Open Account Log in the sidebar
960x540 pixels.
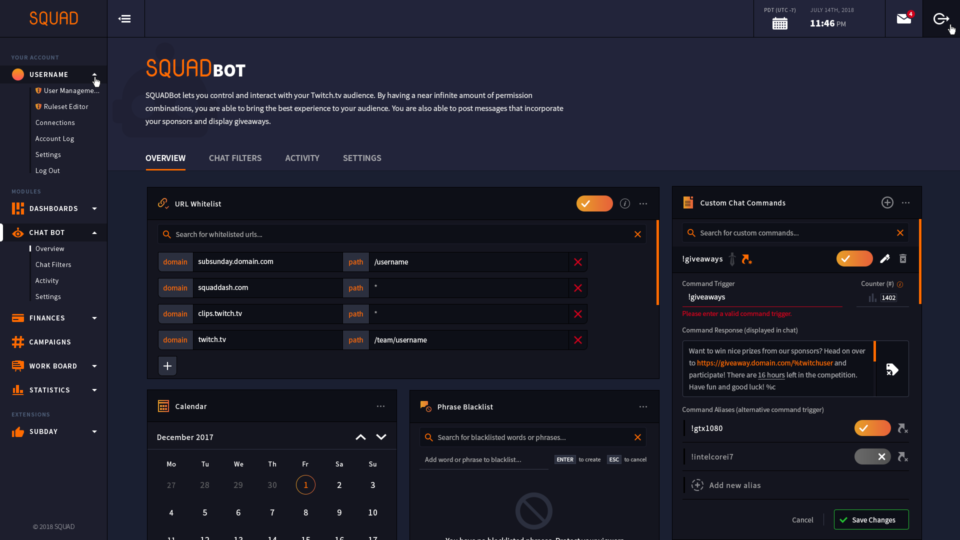pos(54,138)
